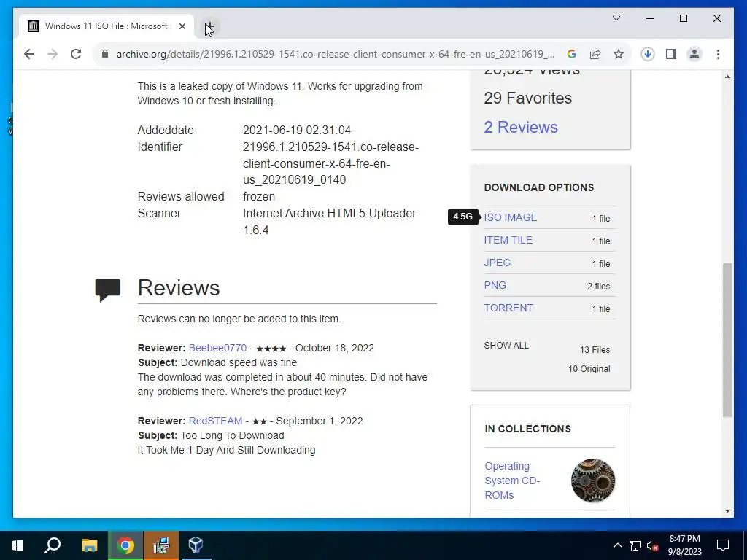Select the 29 Favorites text

point(528,98)
